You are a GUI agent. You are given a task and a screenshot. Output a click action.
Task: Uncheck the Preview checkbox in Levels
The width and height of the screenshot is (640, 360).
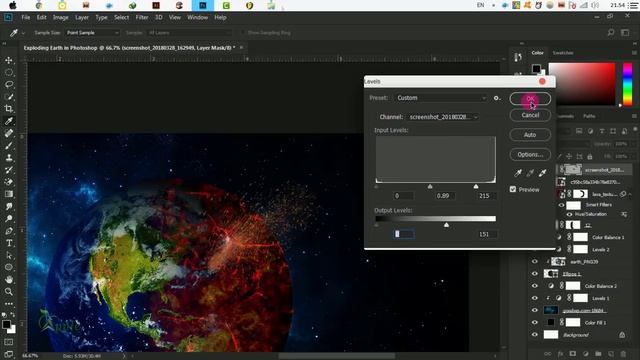coord(513,189)
